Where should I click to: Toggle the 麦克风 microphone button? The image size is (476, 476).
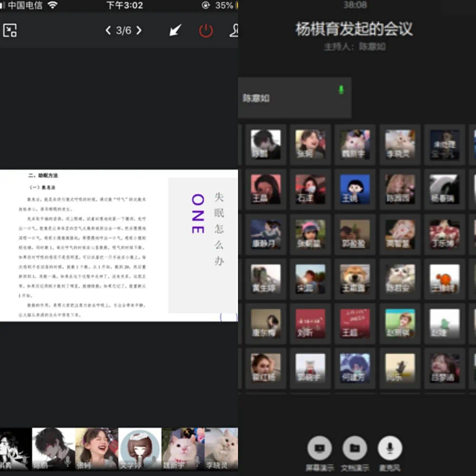coord(390,448)
